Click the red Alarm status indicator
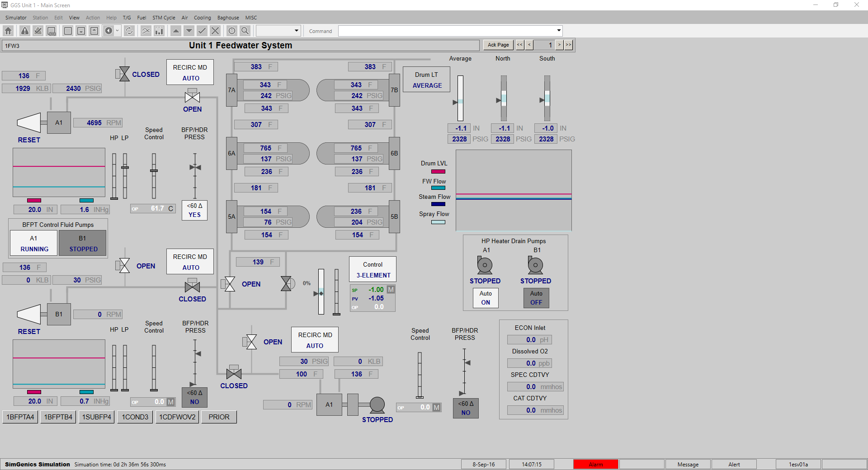The image size is (868, 470). [x=595, y=464]
